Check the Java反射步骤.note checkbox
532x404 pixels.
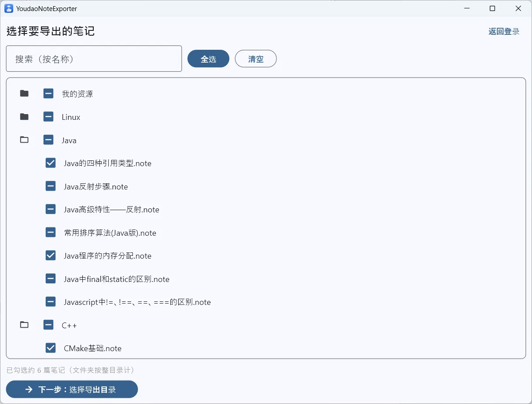(51, 186)
